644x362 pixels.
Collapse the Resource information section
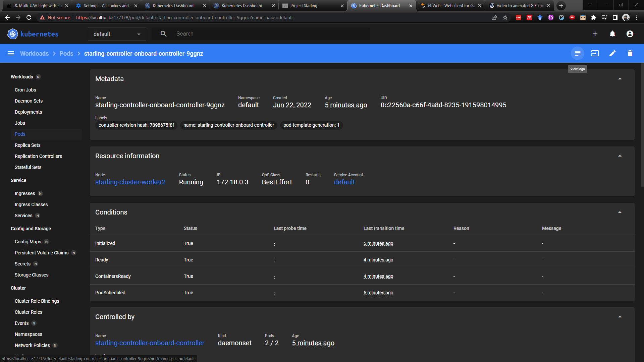[620, 156]
